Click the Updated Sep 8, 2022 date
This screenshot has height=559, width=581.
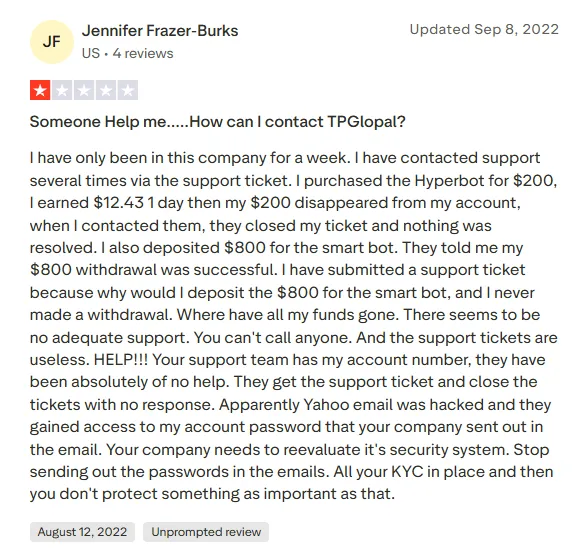(484, 30)
